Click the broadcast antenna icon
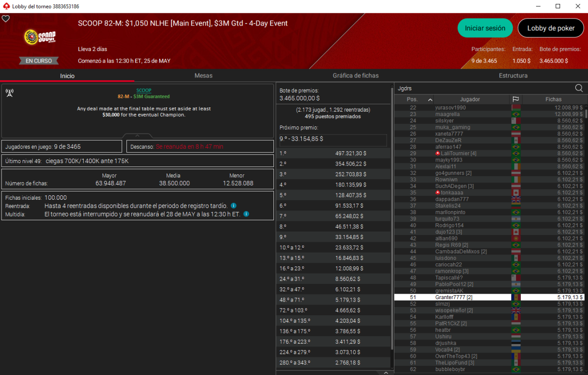 click(x=9, y=93)
